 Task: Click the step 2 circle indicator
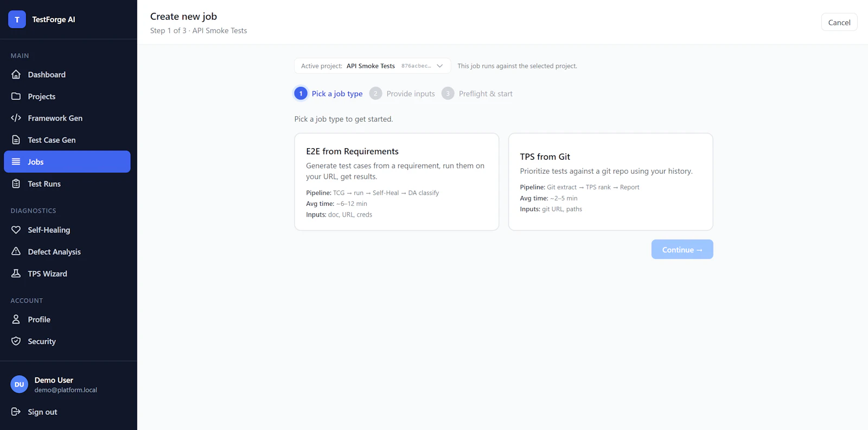[x=375, y=93]
